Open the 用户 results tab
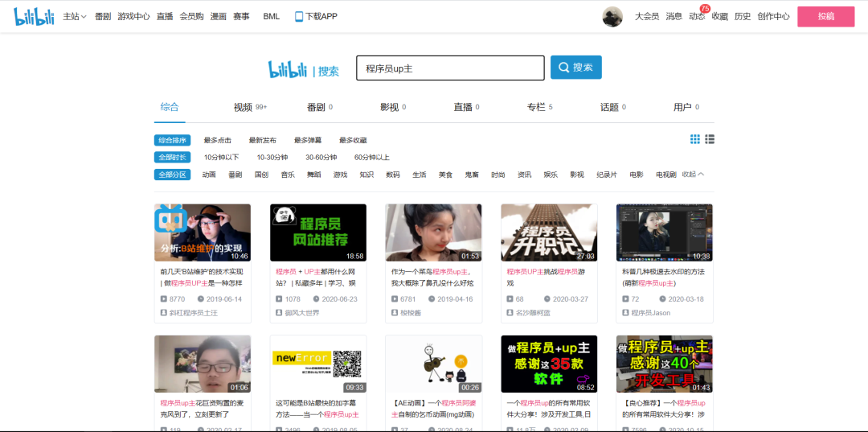Image resolution: width=868 pixels, height=432 pixels. pyautogui.click(x=686, y=108)
